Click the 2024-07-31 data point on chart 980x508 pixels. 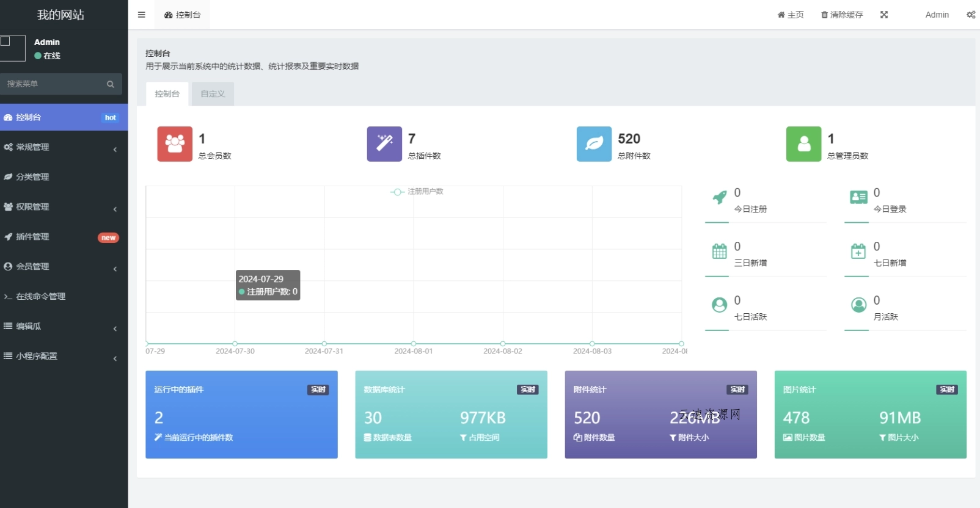pos(324,344)
